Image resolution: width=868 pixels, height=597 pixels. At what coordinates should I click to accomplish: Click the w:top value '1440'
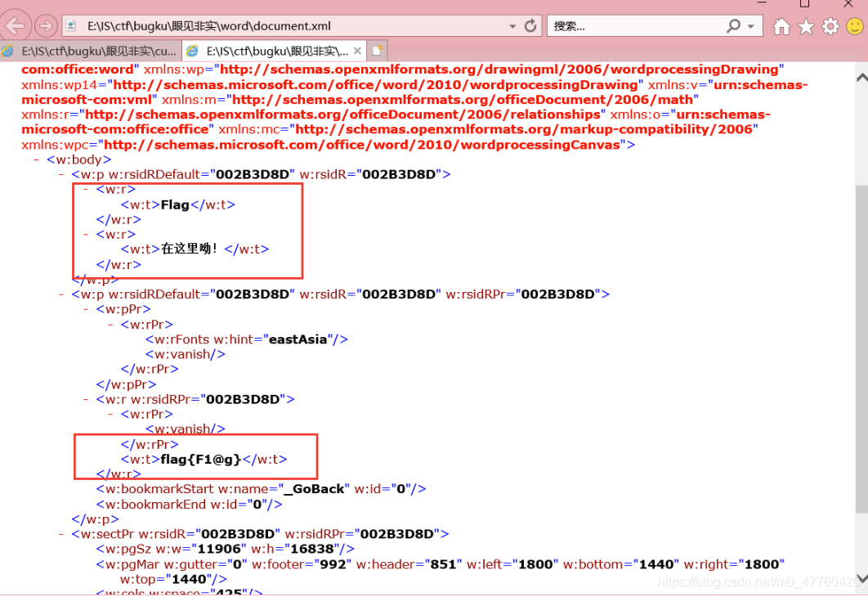click(x=189, y=579)
